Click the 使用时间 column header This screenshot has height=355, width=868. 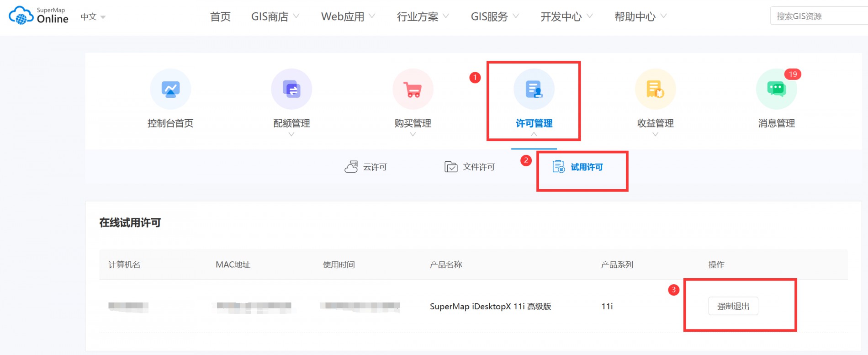pos(339,265)
